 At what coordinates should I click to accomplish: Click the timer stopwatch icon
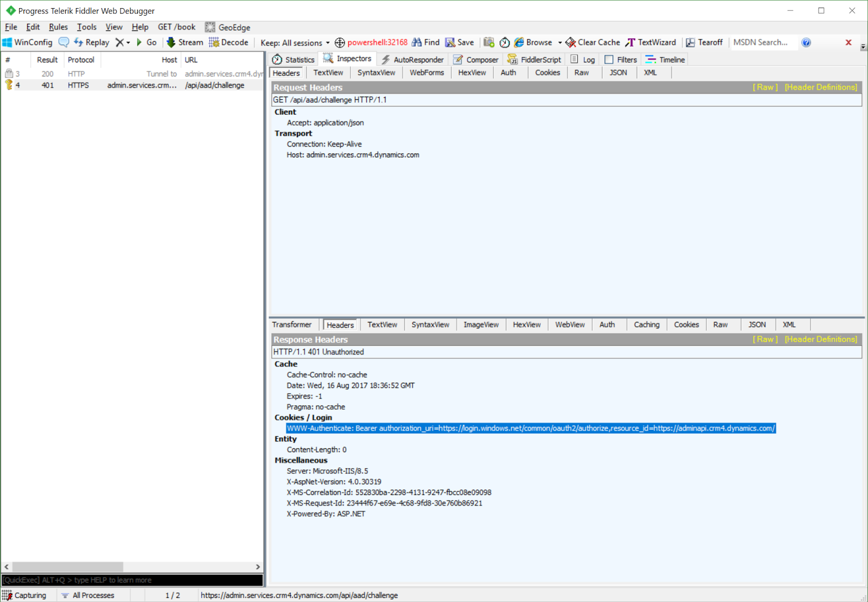coord(505,42)
